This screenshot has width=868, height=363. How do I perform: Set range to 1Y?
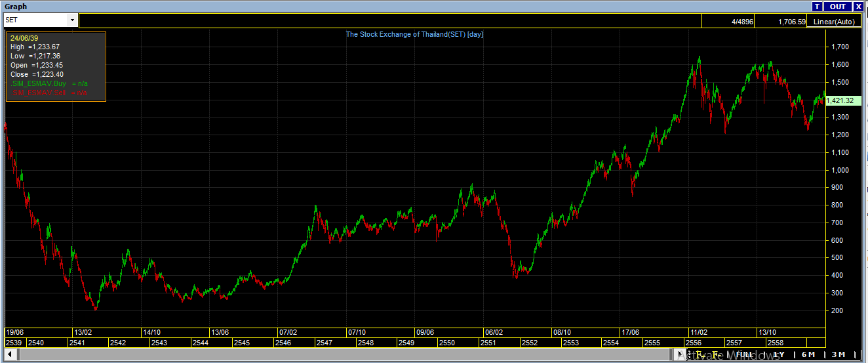(778, 355)
